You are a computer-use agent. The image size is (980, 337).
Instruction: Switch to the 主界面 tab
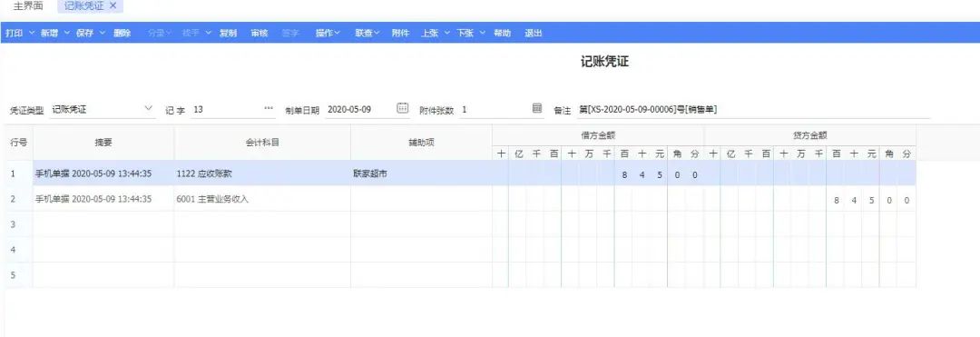(x=28, y=6)
